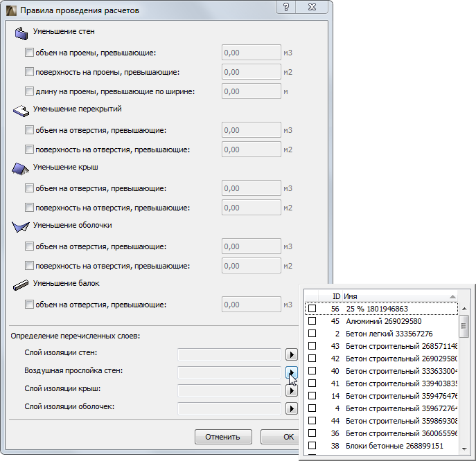Click shell volume threshold field

(252, 246)
